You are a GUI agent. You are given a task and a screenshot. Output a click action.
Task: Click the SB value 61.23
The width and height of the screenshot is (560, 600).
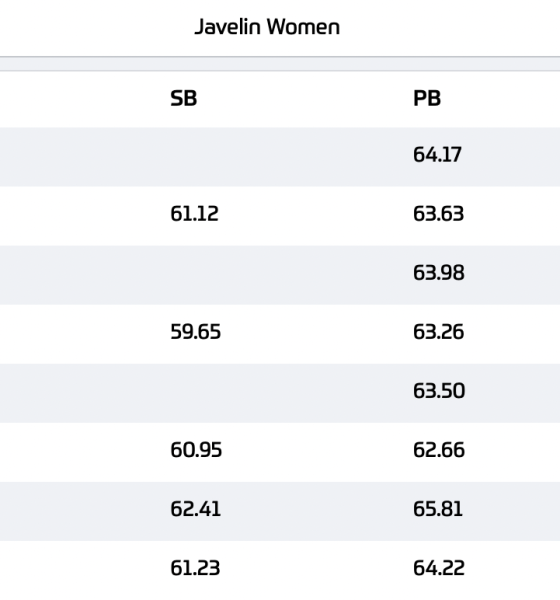point(195,568)
